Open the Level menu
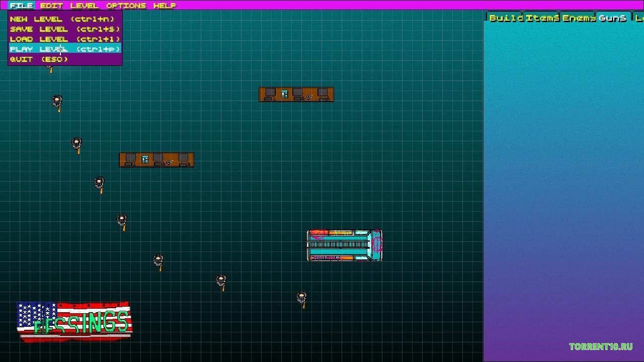This screenshot has width=644, height=362. pos(84,6)
